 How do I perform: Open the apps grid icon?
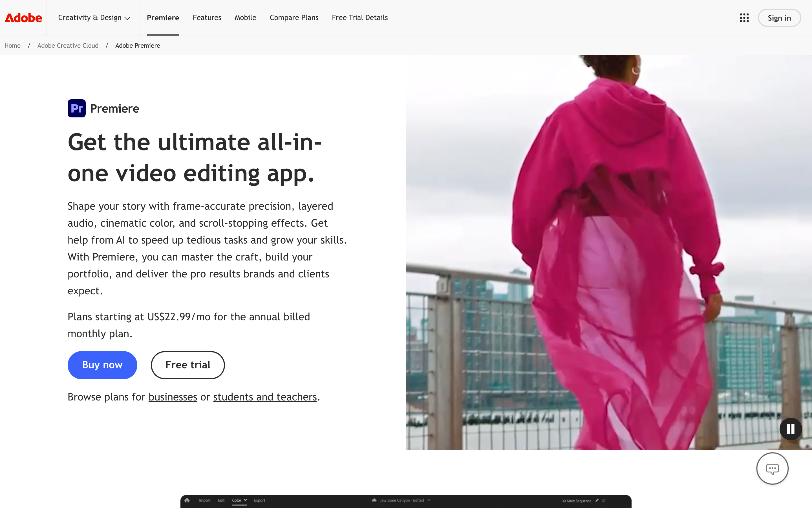click(x=744, y=18)
